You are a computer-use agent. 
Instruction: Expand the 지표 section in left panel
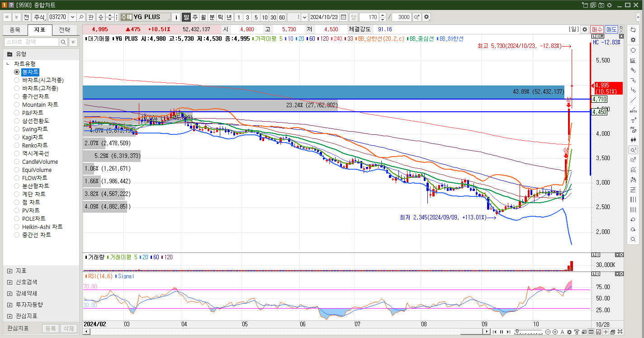(x=10, y=271)
